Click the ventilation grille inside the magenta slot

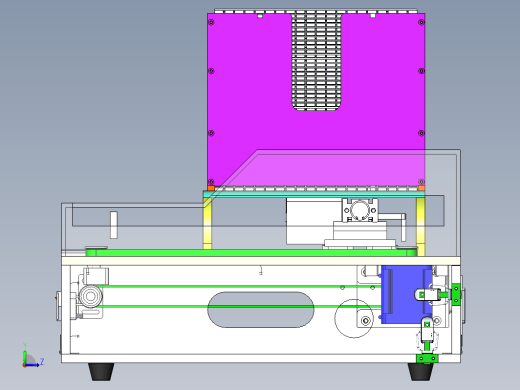(316, 62)
